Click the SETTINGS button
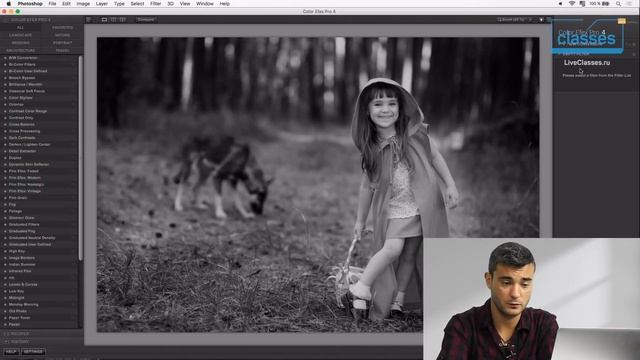Screen dimensions: 640x360 click(x=33, y=351)
